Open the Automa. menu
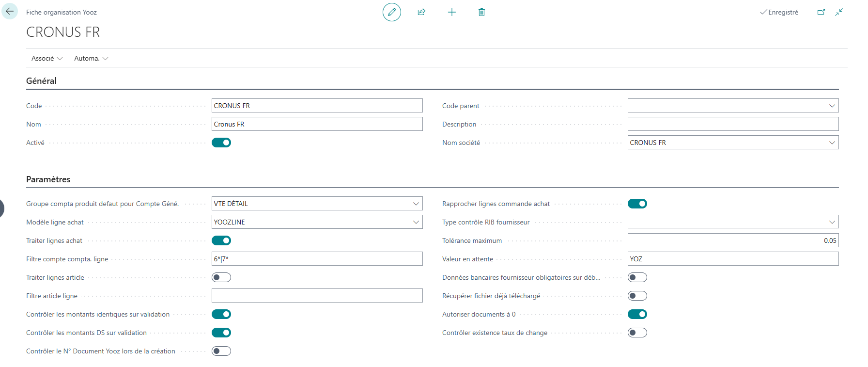The width and height of the screenshot is (868, 367). (91, 58)
